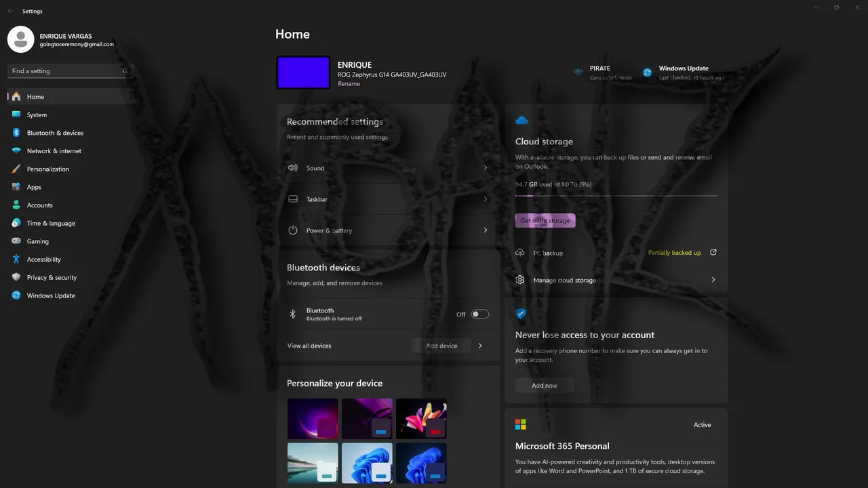Open Manage cloud storage chevron
Image resolution: width=868 pixels, height=488 pixels.
point(713,280)
